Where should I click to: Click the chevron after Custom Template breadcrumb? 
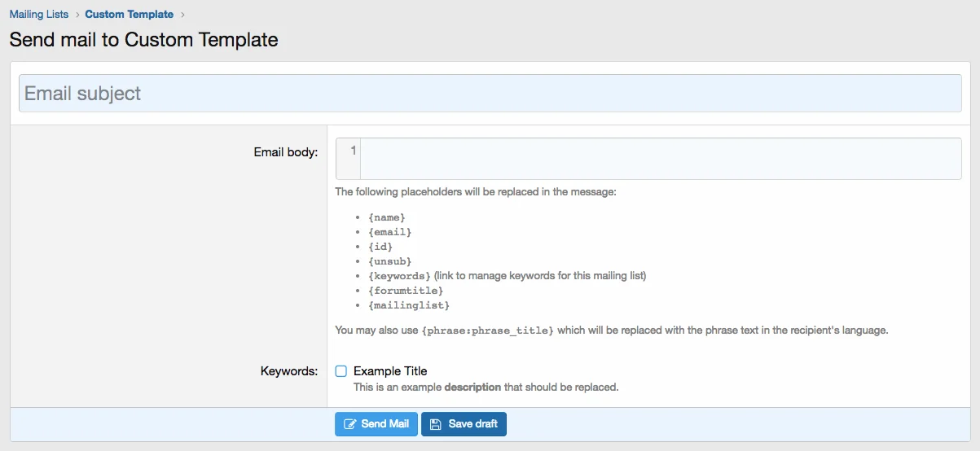(x=182, y=15)
